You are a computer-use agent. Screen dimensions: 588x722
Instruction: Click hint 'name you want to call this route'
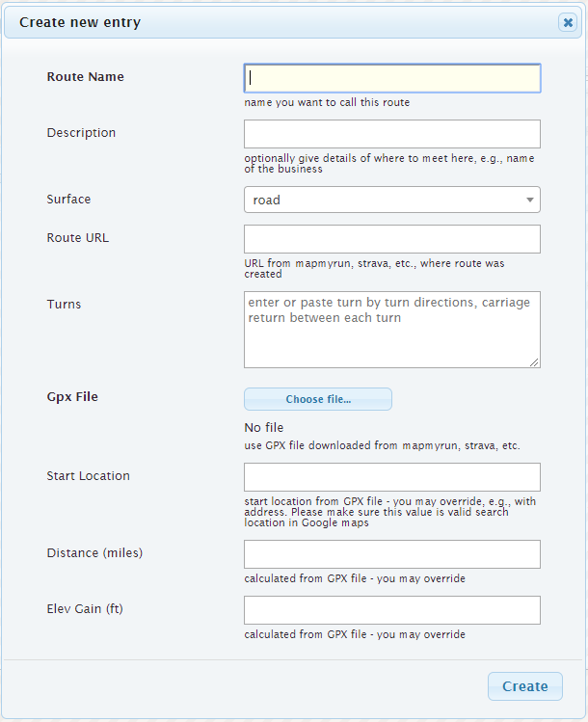tap(327, 102)
